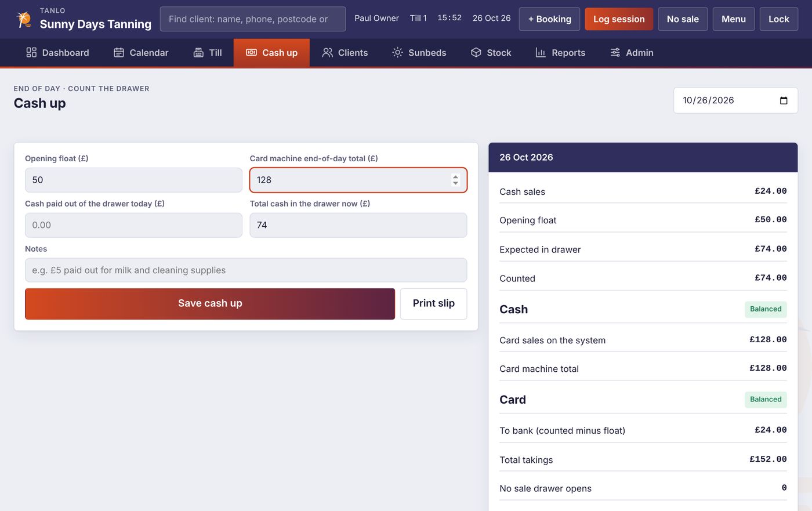This screenshot has width=812, height=511.
Task: Open the Dashboard grid icon
Action: tap(31, 53)
